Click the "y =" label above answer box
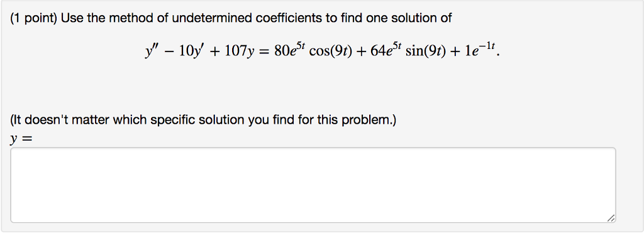Viewport: 644px width, 236px height. point(21,139)
